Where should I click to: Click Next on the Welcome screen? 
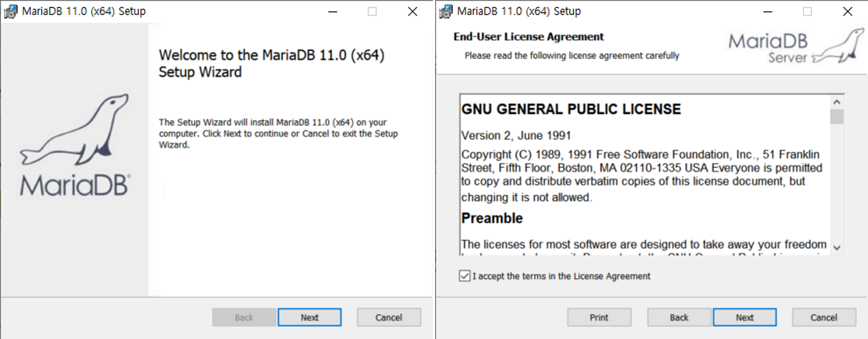tap(309, 317)
